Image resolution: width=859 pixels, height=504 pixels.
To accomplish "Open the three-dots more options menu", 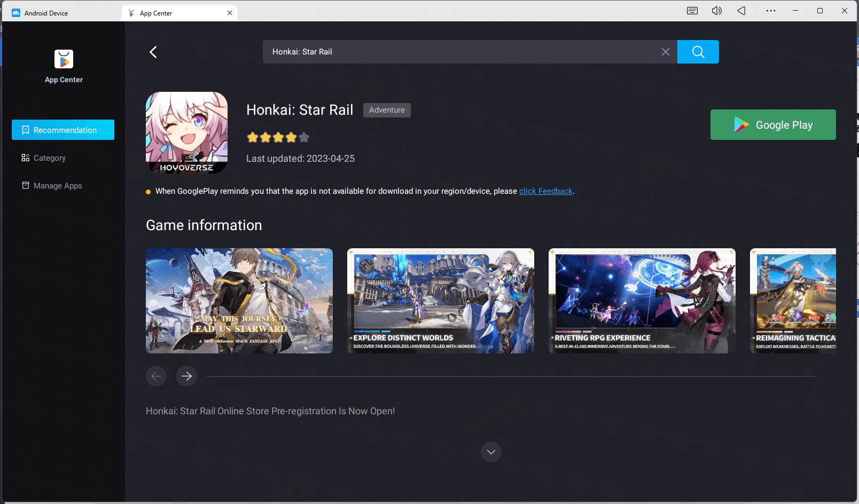I will tap(771, 11).
